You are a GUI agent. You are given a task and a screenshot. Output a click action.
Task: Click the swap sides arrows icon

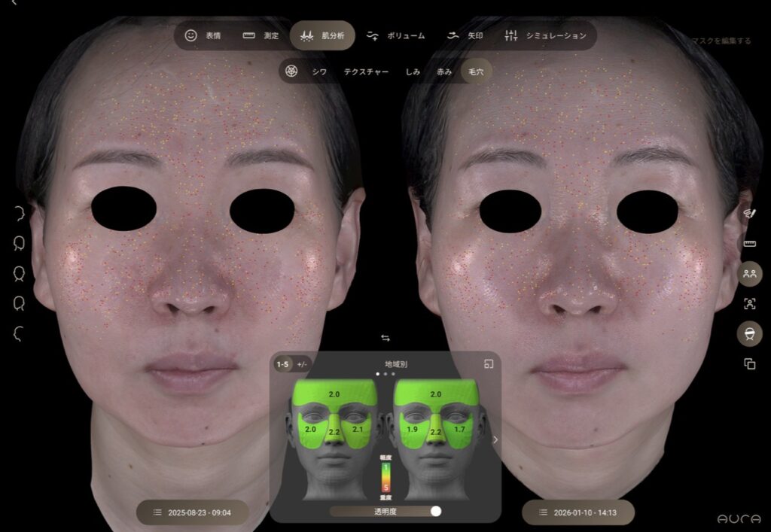[x=385, y=338]
